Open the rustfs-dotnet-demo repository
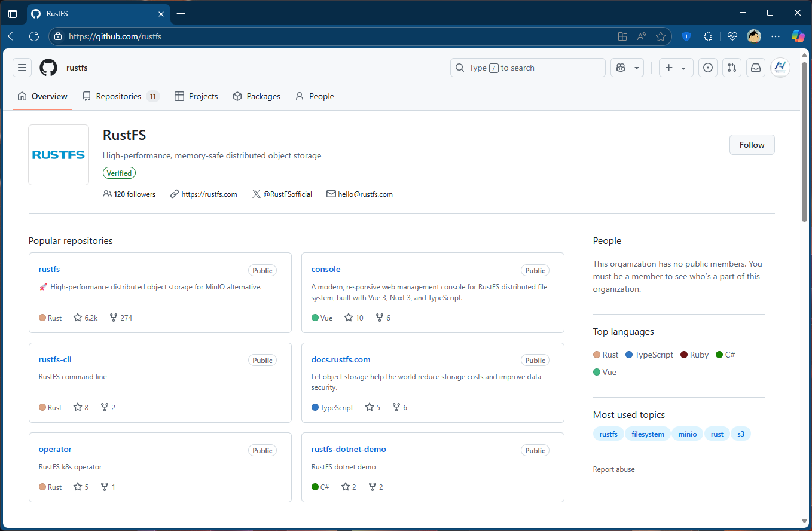812x531 pixels. (x=349, y=449)
